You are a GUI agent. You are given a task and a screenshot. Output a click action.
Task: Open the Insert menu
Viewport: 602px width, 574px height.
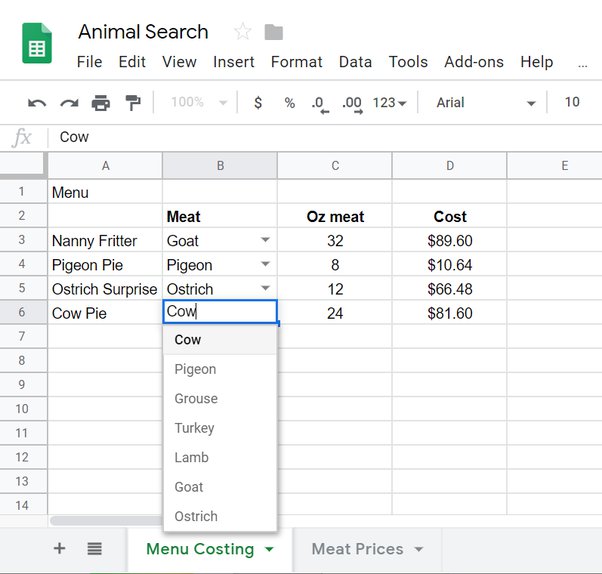click(233, 62)
